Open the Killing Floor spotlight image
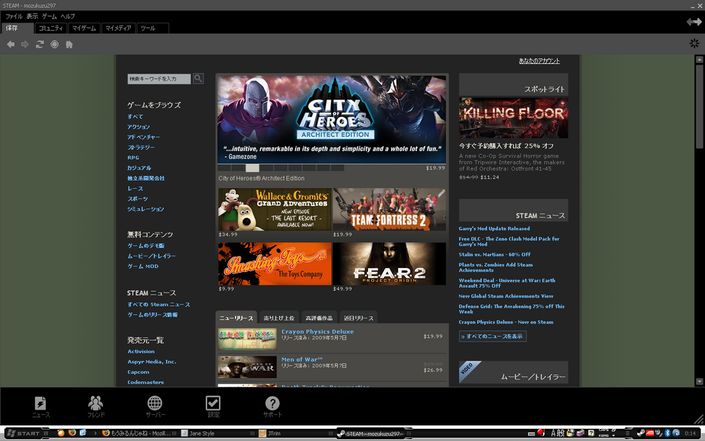Viewport: 705px width, 441px height. point(513,117)
